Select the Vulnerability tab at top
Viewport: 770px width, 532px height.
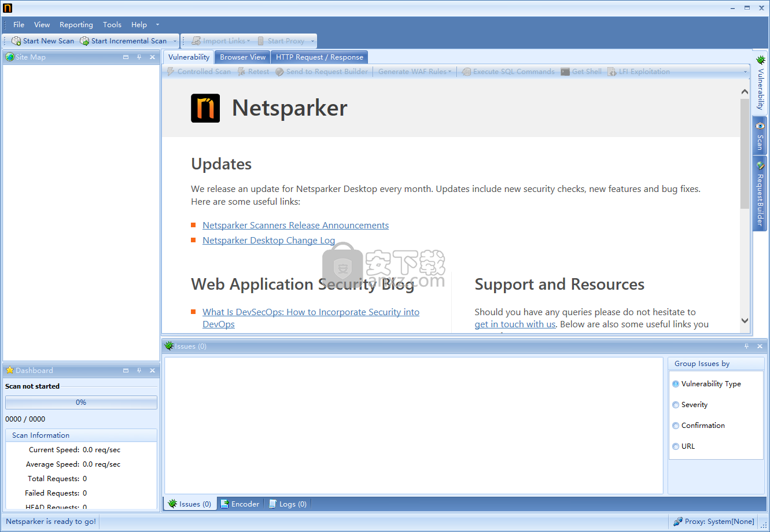pyautogui.click(x=189, y=57)
